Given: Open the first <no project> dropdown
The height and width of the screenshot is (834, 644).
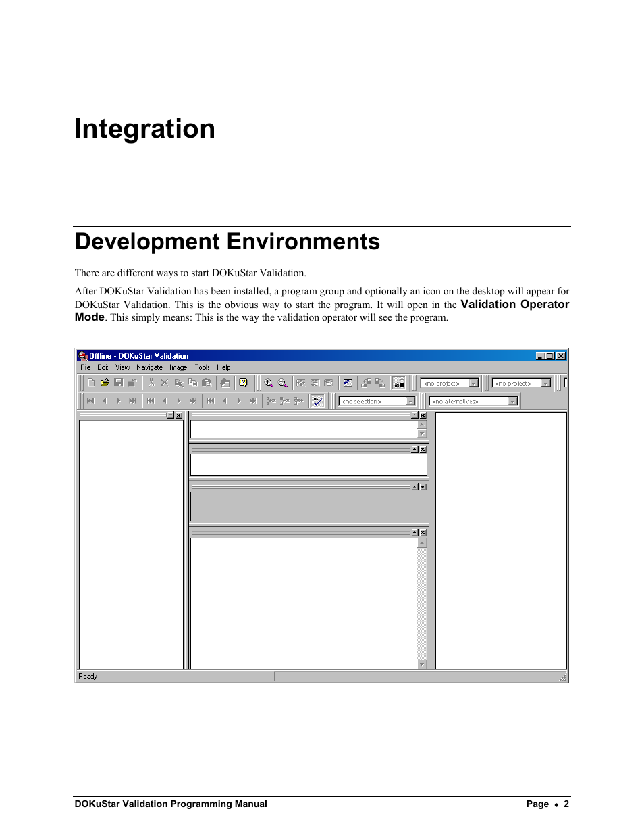Looking at the screenshot, I should pyautogui.click(x=474, y=384).
